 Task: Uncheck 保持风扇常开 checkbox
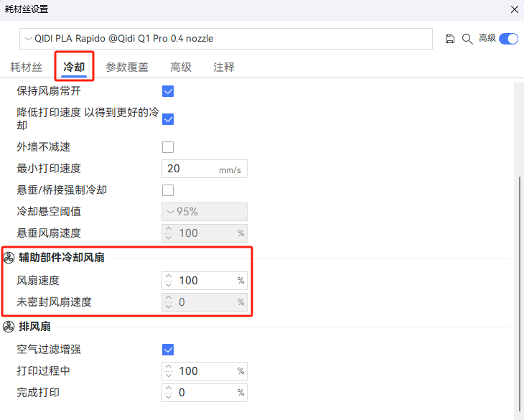pos(169,91)
